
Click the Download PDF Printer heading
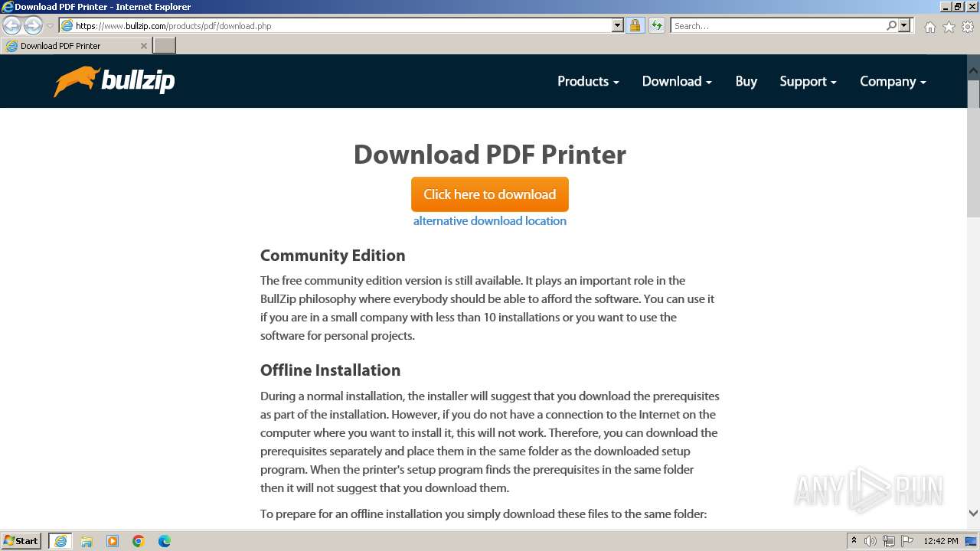click(490, 155)
